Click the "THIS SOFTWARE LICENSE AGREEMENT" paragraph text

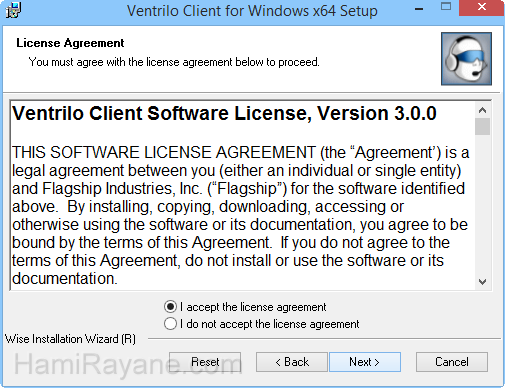point(241,215)
